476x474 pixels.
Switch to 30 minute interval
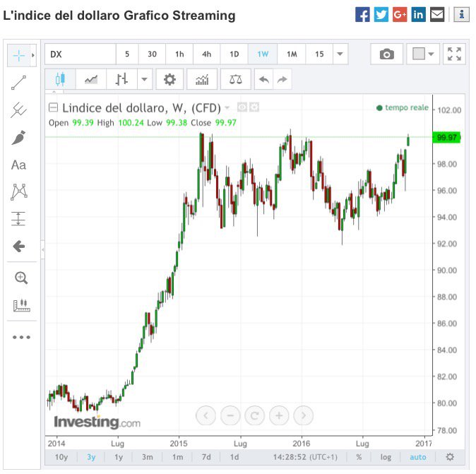click(152, 54)
